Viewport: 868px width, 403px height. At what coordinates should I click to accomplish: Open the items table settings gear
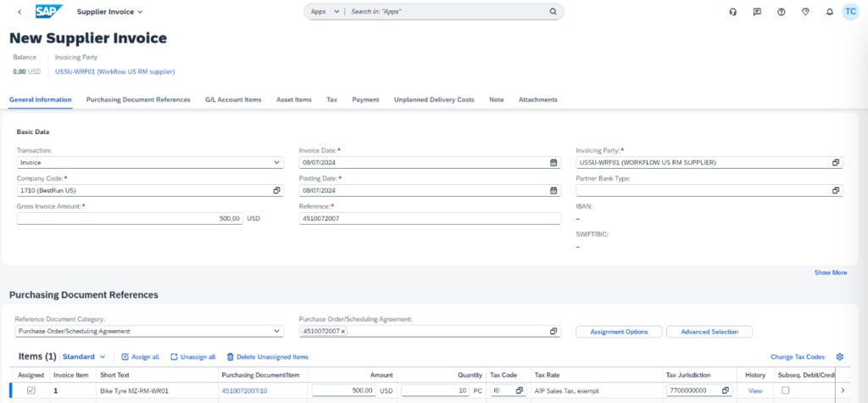[840, 357]
